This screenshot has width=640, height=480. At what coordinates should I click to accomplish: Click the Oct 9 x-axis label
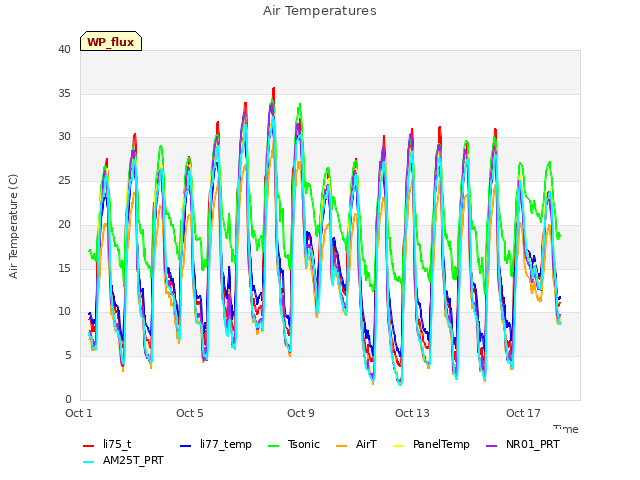[301, 413]
